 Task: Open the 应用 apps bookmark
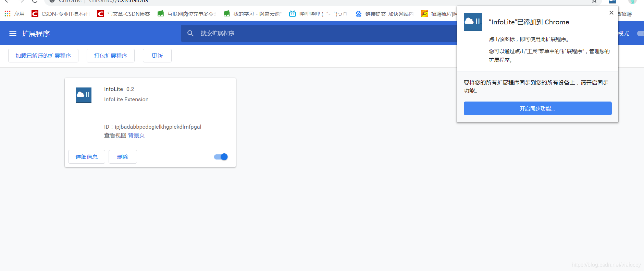click(14, 14)
